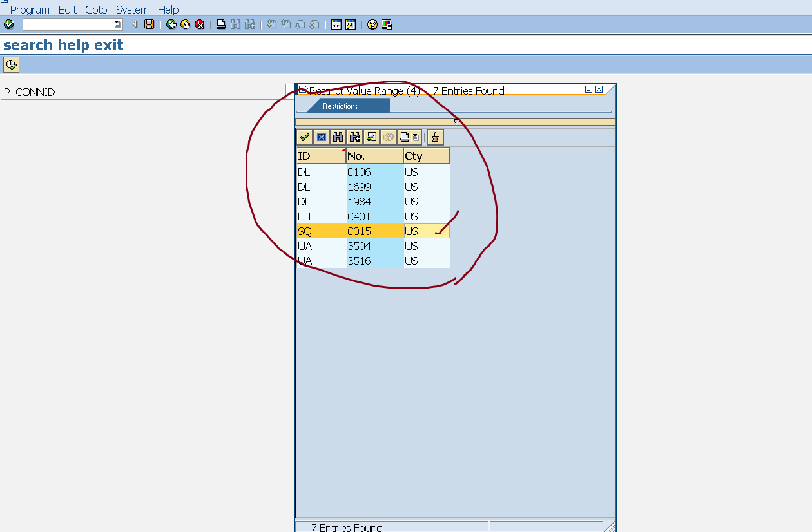The width and height of the screenshot is (812, 532).
Task: Click the Back arrow in the main toolbar
Action: 171,24
